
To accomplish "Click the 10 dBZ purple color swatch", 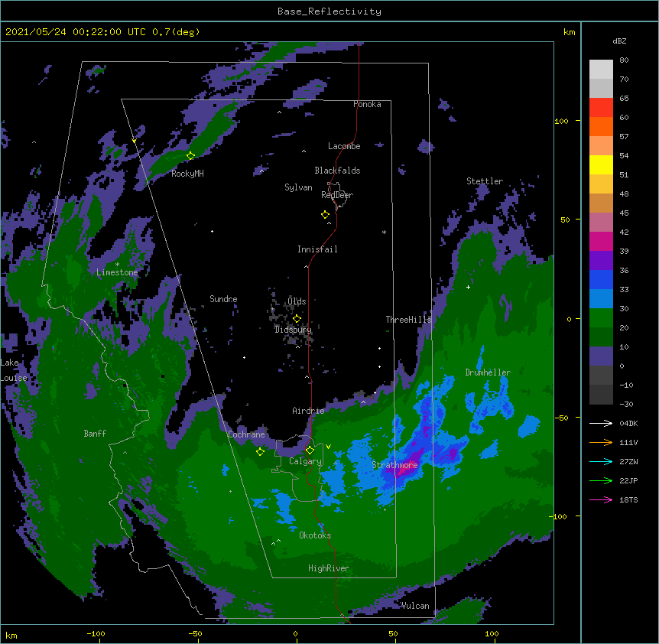I will click(601, 356).
